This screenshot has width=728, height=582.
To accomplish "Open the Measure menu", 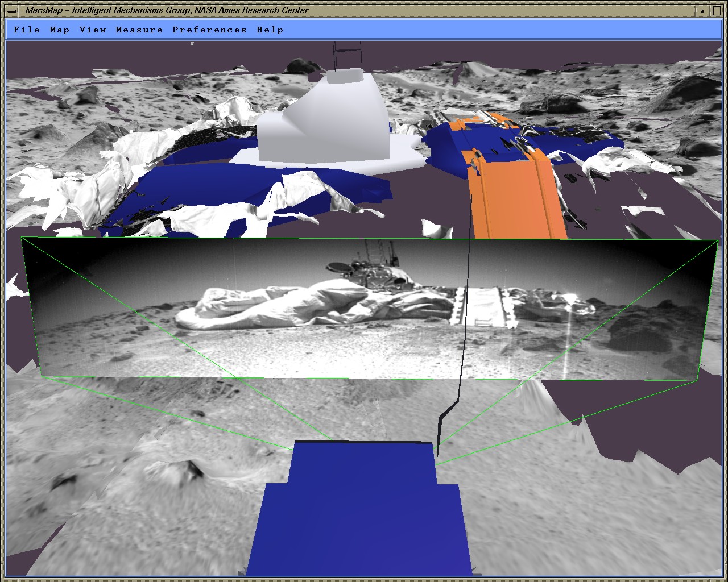I will pos(139,30).
